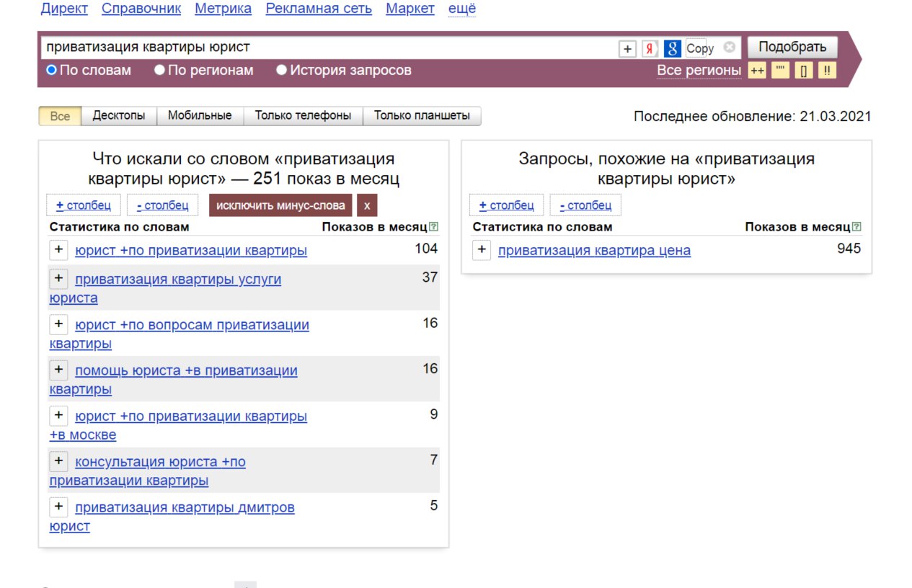Click the plus icon in the search bar
The height and width of the screenshot is (588, 912).
[x=627, y=48]
